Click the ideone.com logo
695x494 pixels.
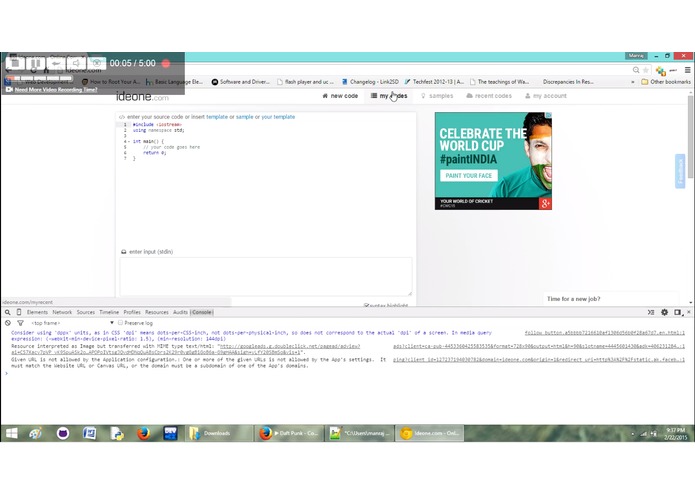pos(142,96)
